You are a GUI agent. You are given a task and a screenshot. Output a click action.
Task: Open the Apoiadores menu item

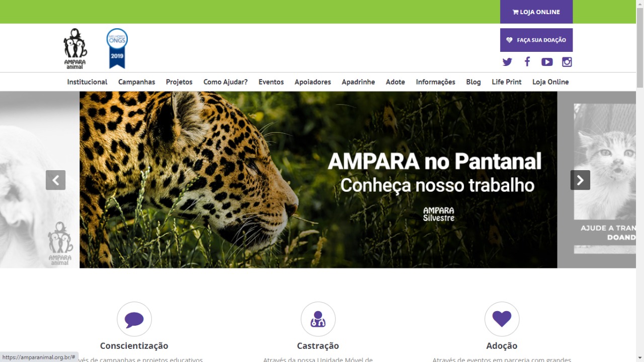point(312,82)
